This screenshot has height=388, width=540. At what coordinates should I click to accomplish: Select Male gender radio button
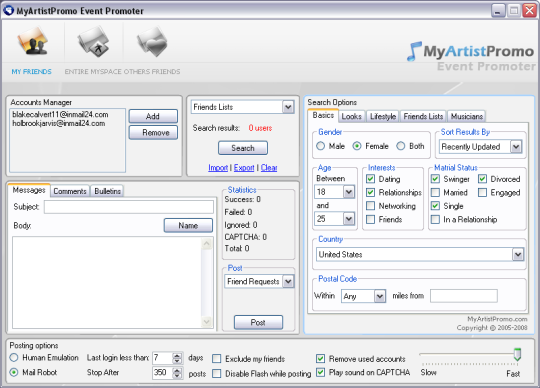tap(320, 146)
